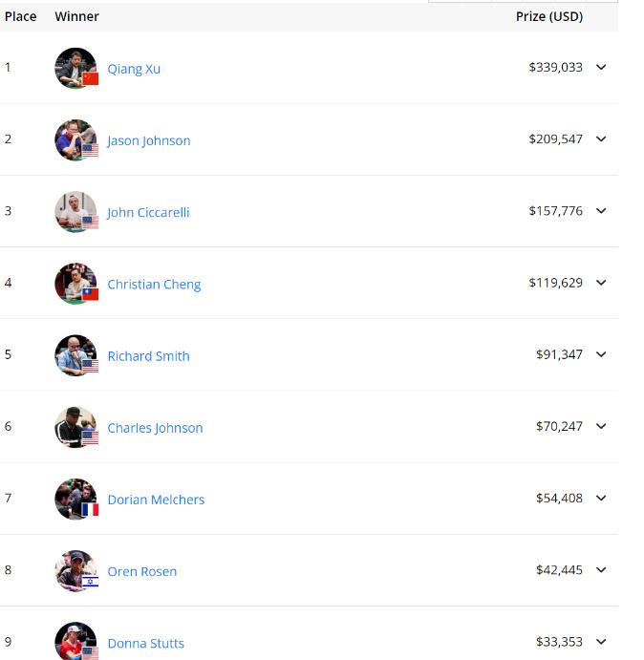This screenshot has height=660, width=644.
Task: Expand the $91,347 prize row chevron
Action: pyautogui.click(x=601, y=354)
